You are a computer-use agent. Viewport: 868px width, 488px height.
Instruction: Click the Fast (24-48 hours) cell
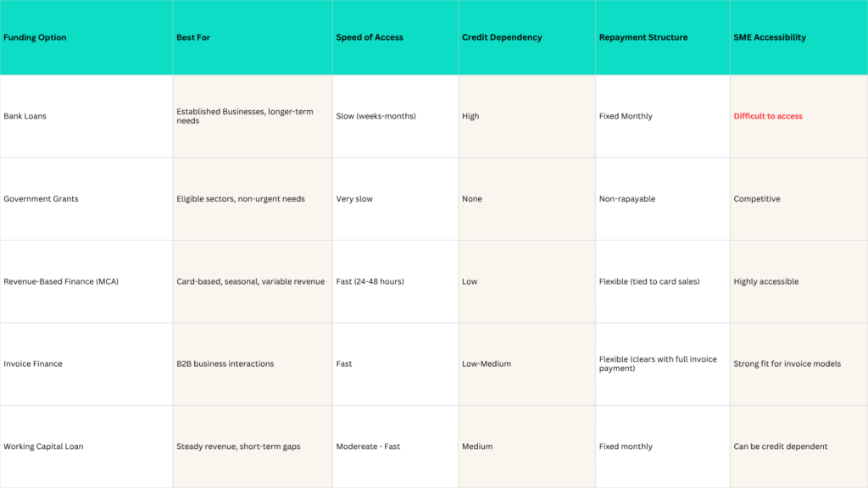pos(370,281)
